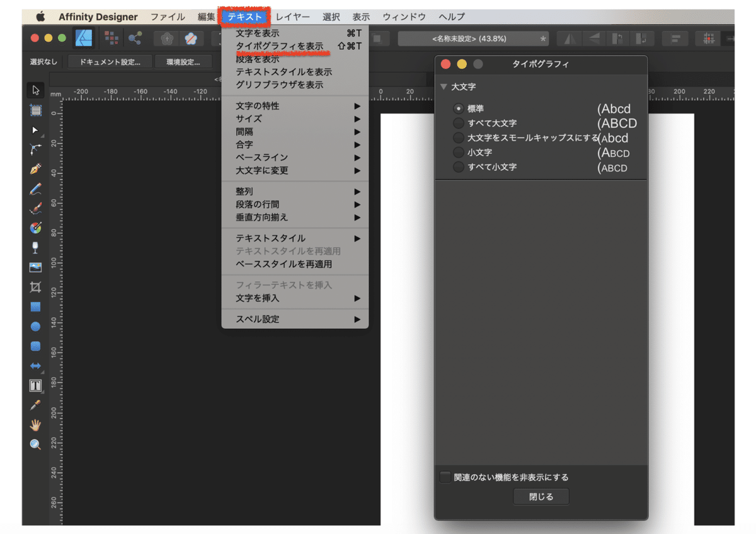Expand the スペル設定 submenu
The image size is (756, 534).
point(295,319)
